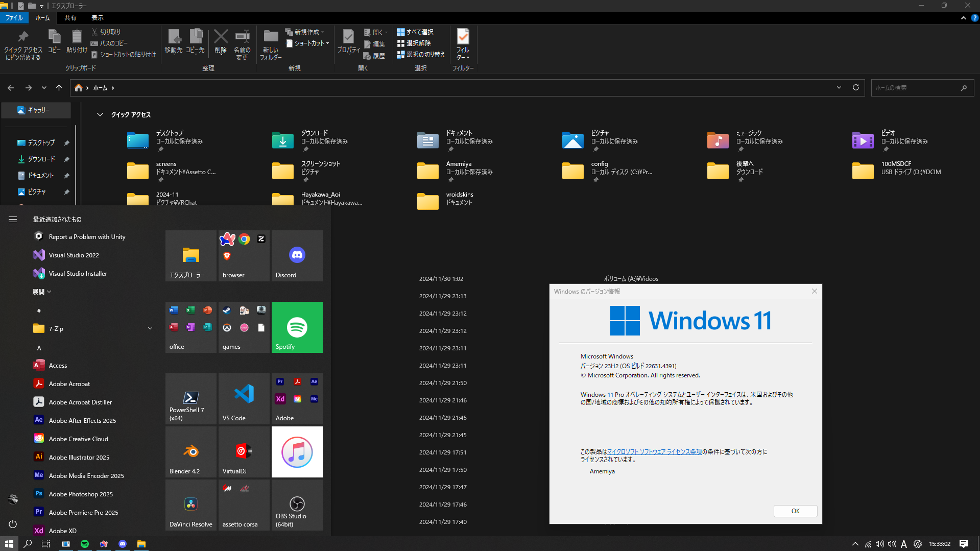
Task: Switch to the 共有 ribbon tab
Action: point(70,18)
